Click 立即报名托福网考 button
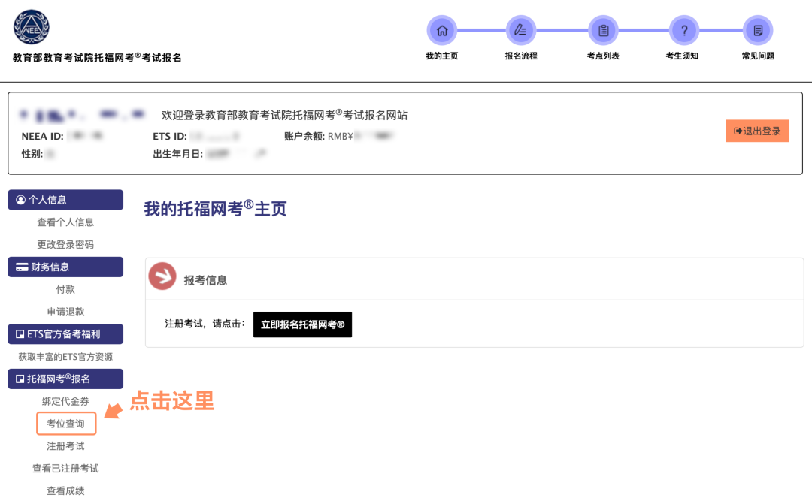The height and width of the screenshot is (504, 812). pos(302,324)
